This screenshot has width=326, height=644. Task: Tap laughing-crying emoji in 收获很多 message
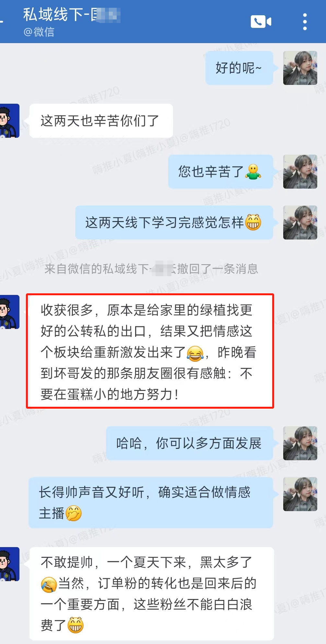[195, 353]
